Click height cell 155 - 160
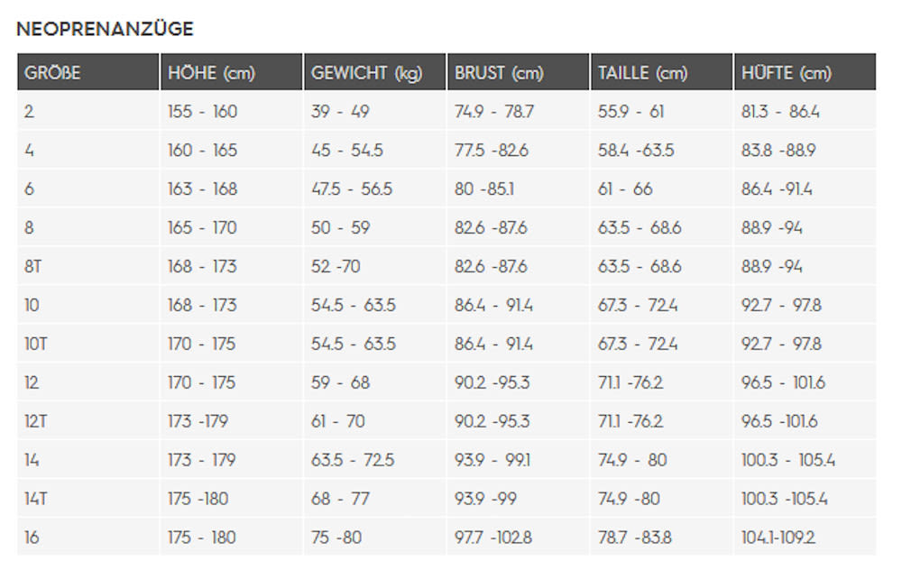Image resolution: width=902 pixels, height=588 pixels. pos(202,111)
